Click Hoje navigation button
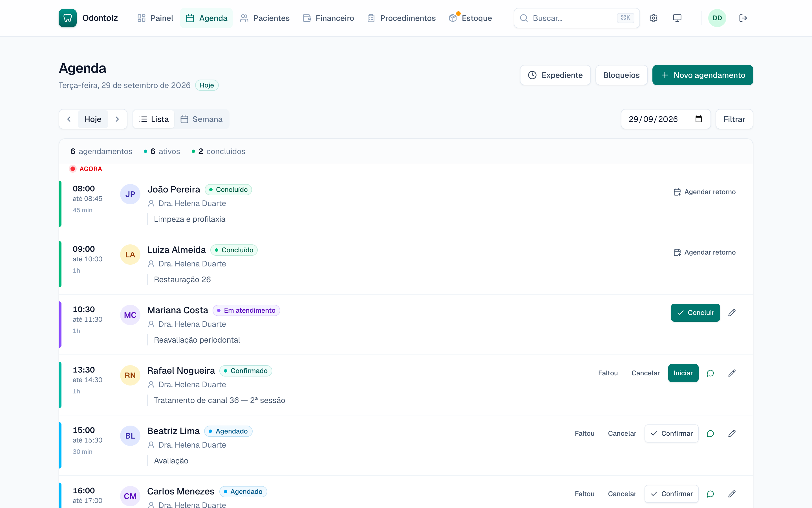This screenshot has height=508, width=812. 93,119
